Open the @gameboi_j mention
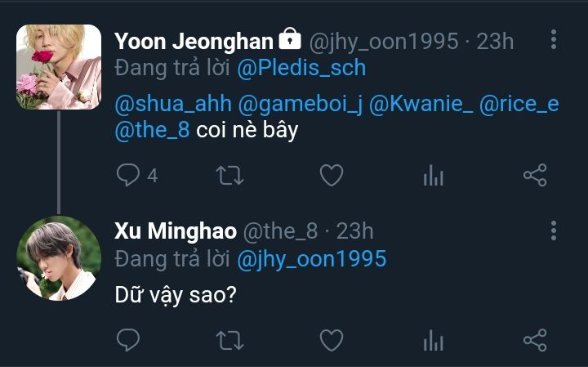This screenshot has height=367, width=588. [x=301, y=104]
